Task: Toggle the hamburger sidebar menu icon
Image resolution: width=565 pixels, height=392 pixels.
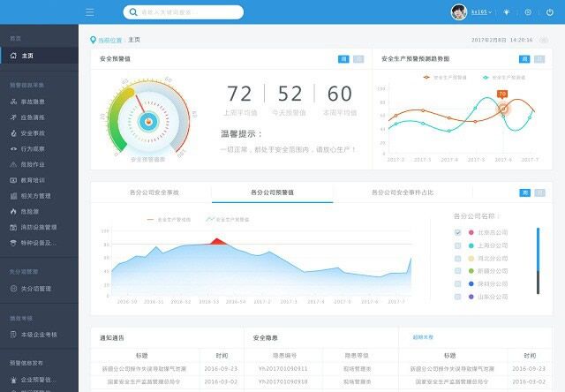Action: pos(90,12)
